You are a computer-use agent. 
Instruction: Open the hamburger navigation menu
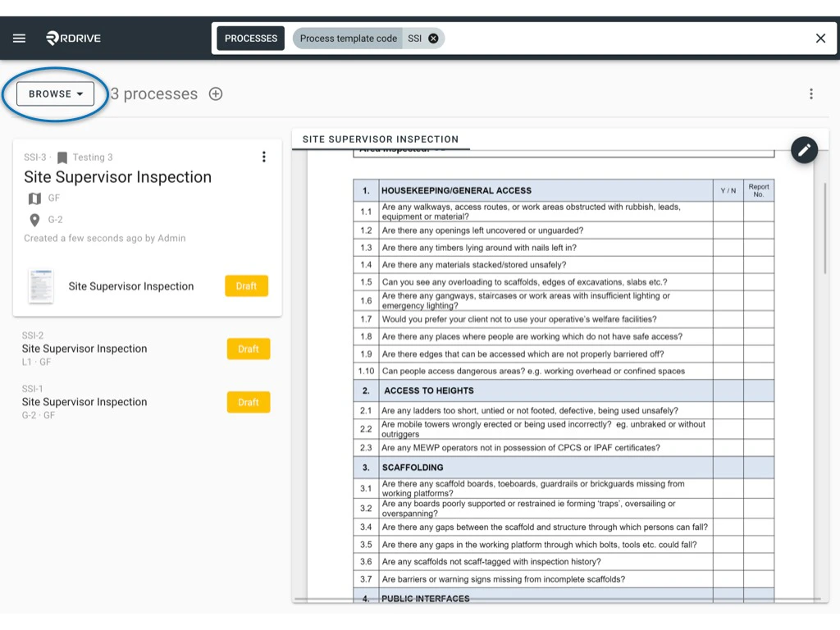tap(20, 38)
